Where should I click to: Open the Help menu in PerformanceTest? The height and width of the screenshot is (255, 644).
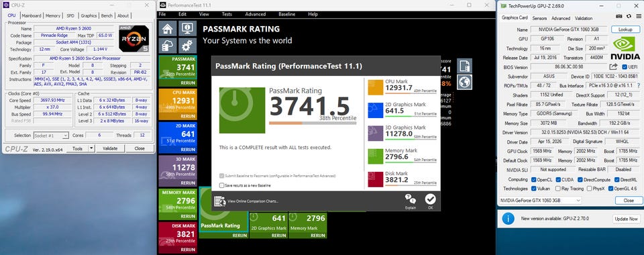(x=313, y=14)
